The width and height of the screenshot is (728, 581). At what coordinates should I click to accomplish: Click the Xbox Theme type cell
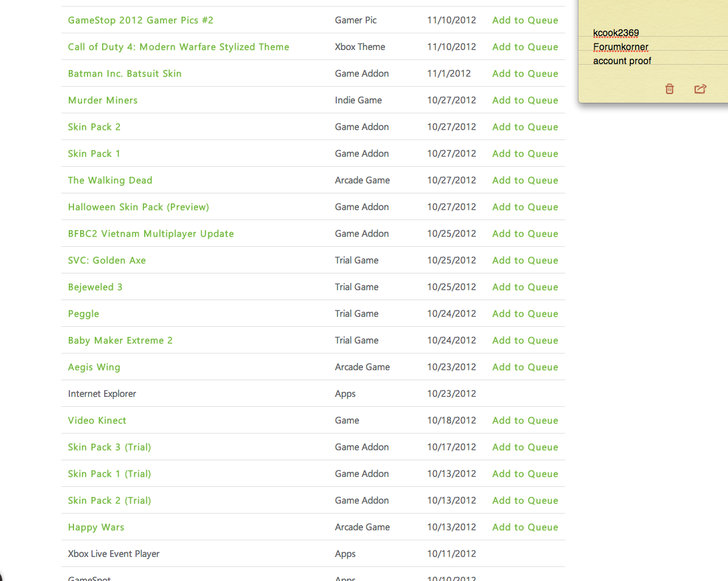pos(360,47)
